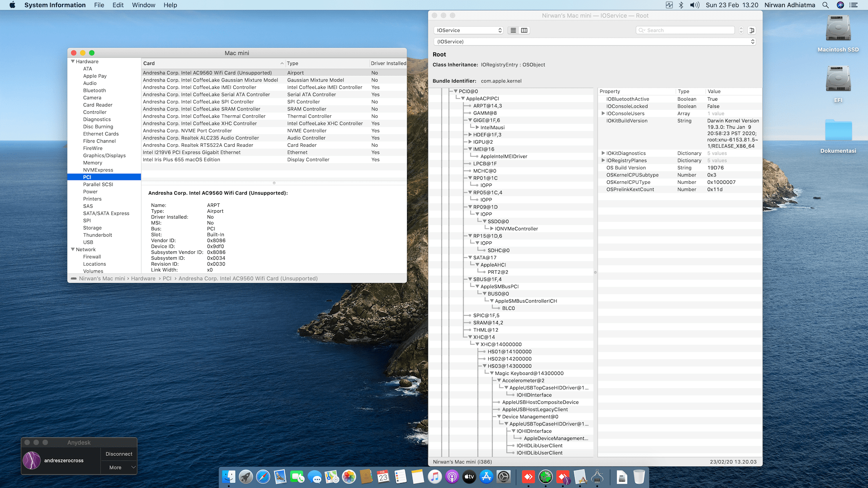Viewport: 868px width, 488px height.
Task: Open Notification Center list icon
Action: (x=854, y=5)
